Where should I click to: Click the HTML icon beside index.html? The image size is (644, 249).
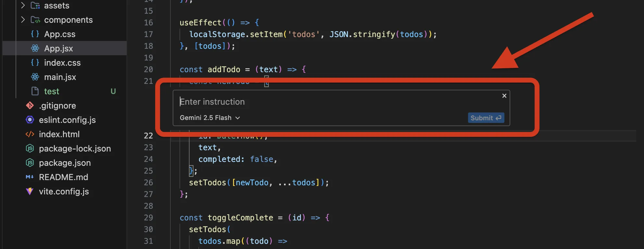(30, 134)
